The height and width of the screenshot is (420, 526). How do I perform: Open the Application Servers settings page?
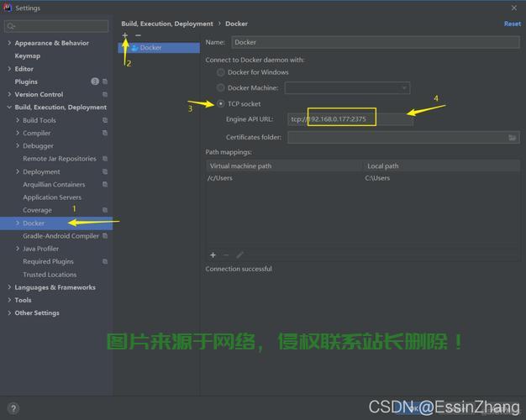52,197
